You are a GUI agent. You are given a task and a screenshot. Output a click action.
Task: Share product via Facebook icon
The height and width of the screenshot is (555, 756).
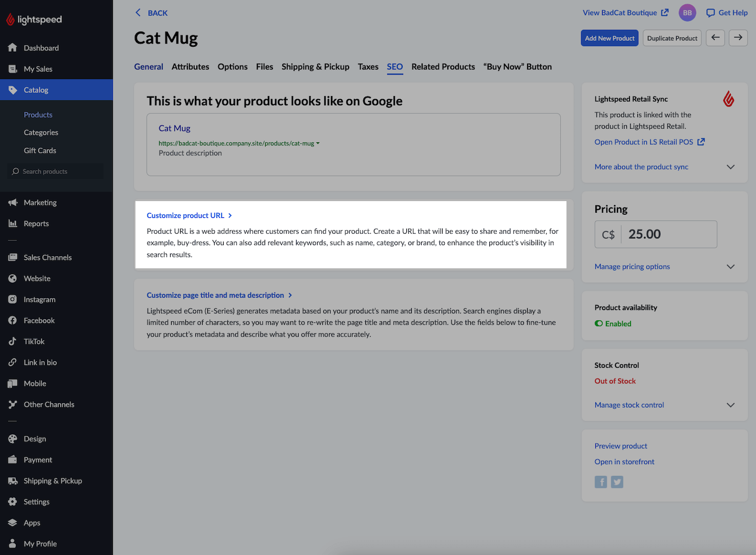click(x=601, y=482)
